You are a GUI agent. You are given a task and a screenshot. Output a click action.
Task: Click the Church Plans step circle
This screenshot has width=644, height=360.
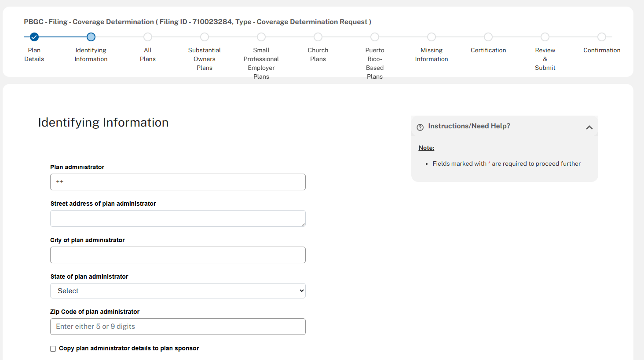[318, 37]
